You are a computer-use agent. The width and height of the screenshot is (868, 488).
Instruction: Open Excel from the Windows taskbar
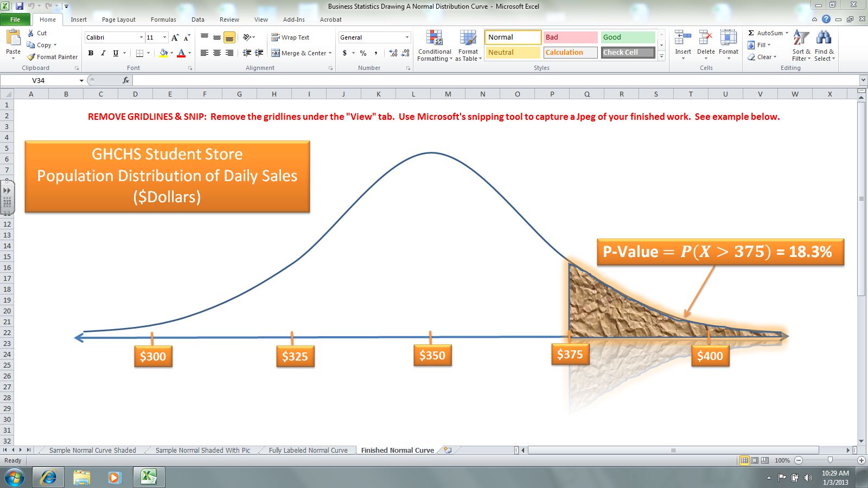(149, 477)
